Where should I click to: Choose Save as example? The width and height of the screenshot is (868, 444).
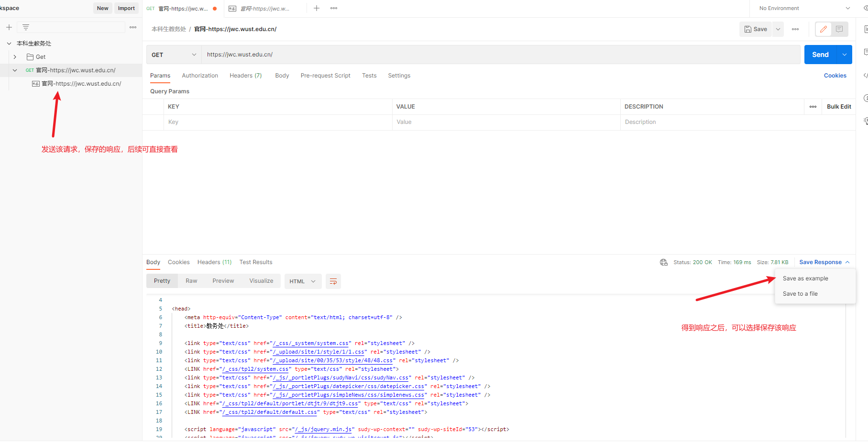[805, 278]
